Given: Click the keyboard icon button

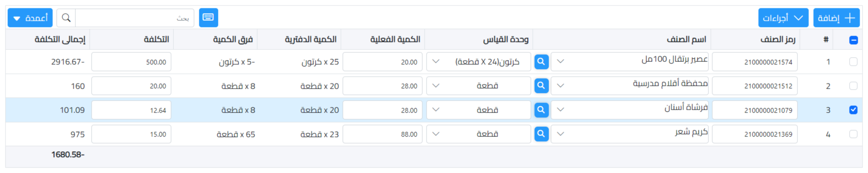Looking at the screenshot, I should pyautogui.click(x=208, y=17).
